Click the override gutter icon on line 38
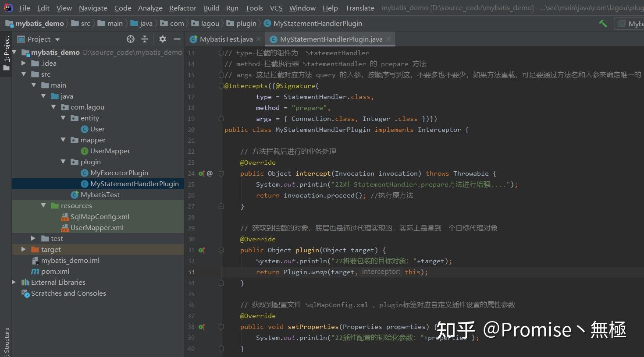The height and width of the screenshot is (357, 644). [x=202, y=327]
